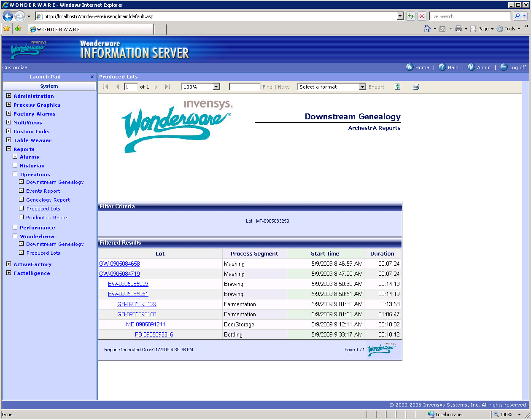
Task: Click the report page number field
Action: tap(131, 87)
